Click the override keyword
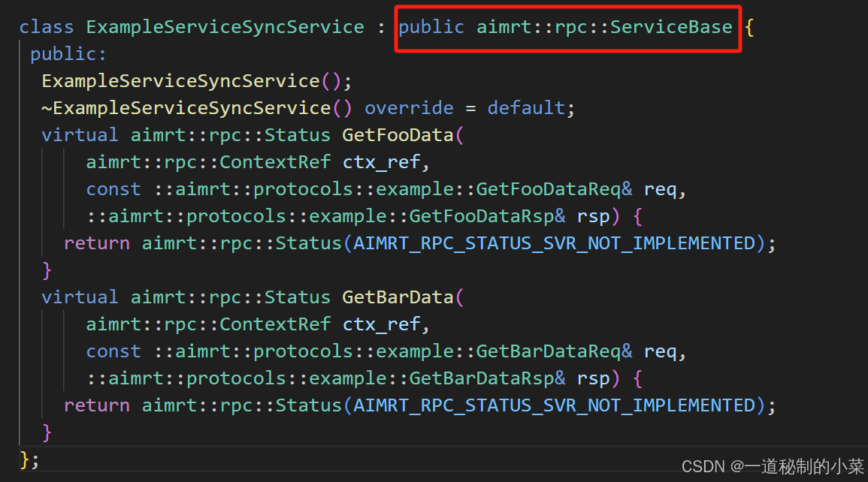Screen dimensions: 868x482 409,108
